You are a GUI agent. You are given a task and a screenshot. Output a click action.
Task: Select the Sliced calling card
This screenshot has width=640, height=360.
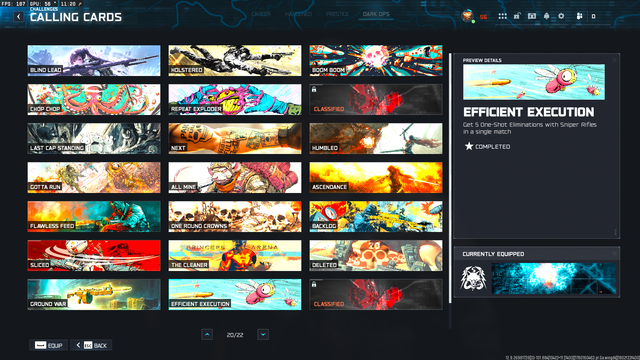click(x=94, y=256)
